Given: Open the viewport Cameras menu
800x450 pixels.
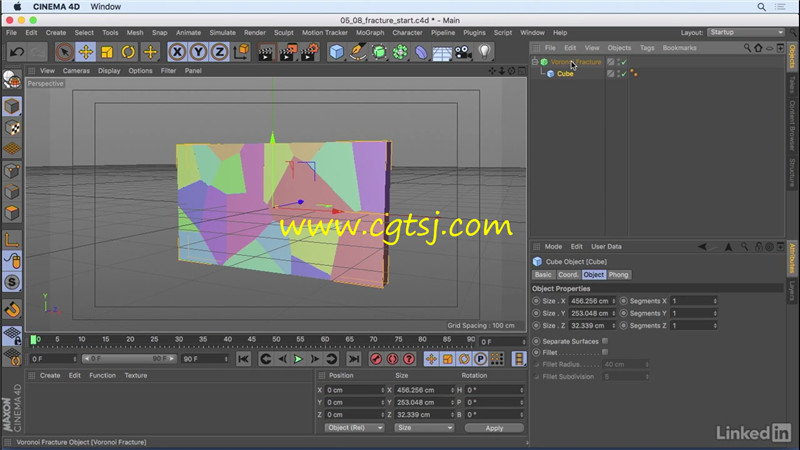Looking at the screenshot, I should tap(76, 71).
